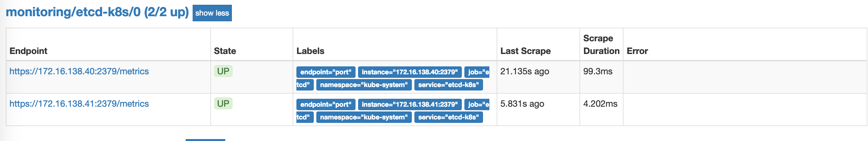Click the job="etcd" label in the first row
868x141 pixels.
pos(476,72)
